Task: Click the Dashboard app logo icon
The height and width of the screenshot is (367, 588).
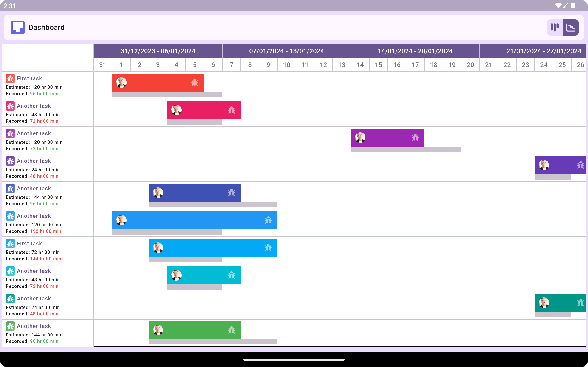Action: (x=17, y=28)
